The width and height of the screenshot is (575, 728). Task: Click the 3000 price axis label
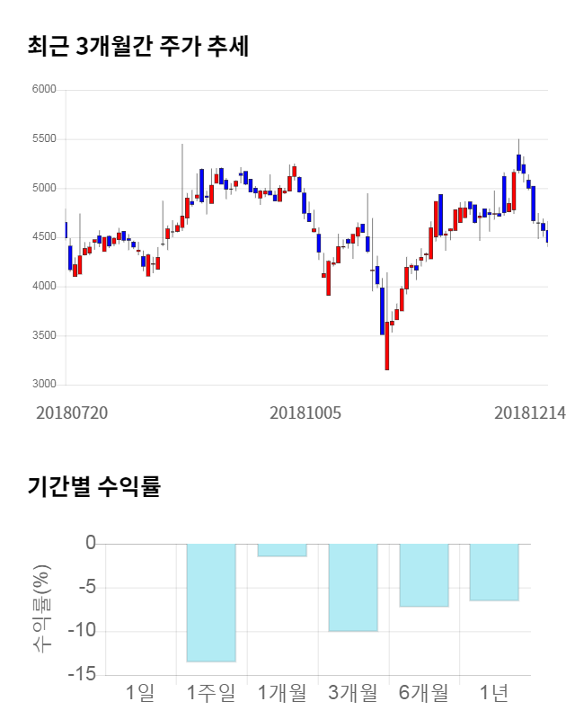[x=43, y=385]
